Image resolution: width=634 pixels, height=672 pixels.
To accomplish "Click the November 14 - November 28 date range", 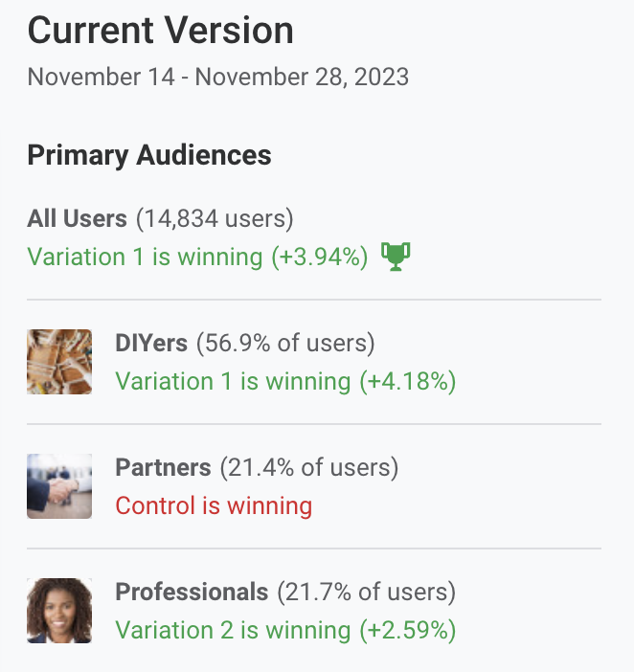I will click(x=218, y=78).
